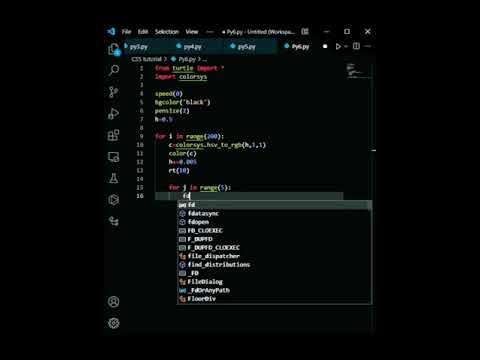
Task: Select the 'FileDialog' suggestion
Action: click(x=274, y=282)
